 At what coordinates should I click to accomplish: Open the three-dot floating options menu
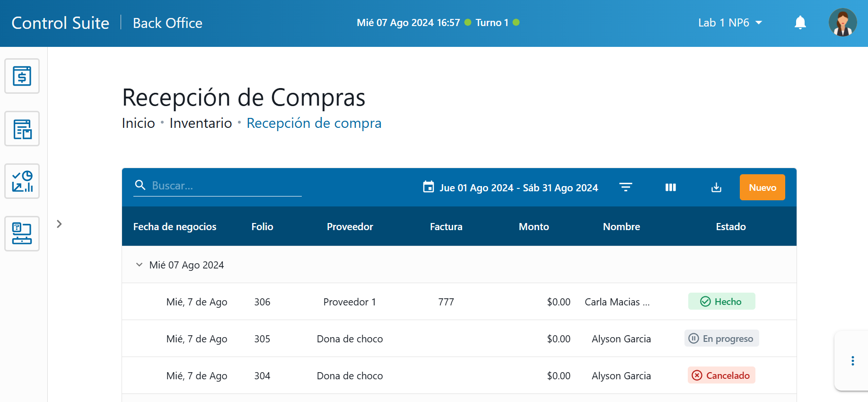[x=852, y=361]
